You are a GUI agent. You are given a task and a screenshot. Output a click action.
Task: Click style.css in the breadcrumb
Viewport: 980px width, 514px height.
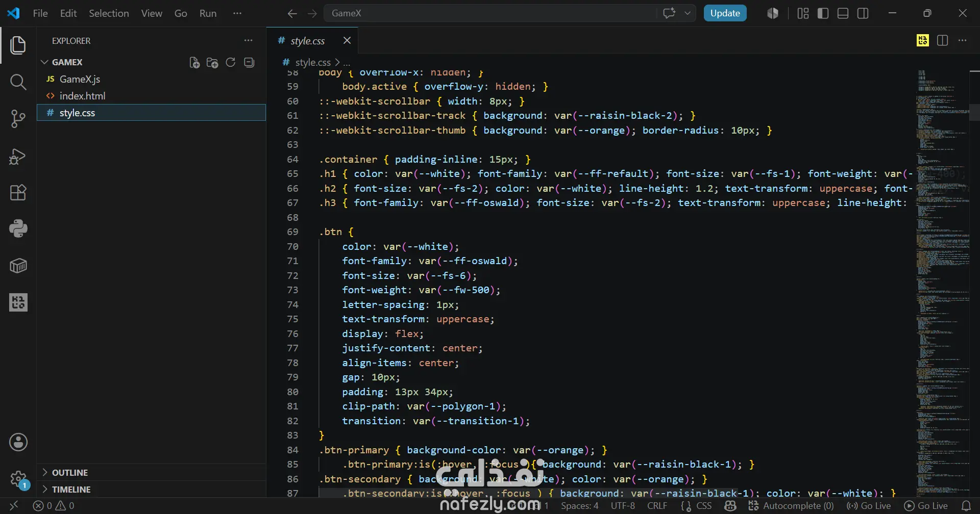tap(313, 62)
